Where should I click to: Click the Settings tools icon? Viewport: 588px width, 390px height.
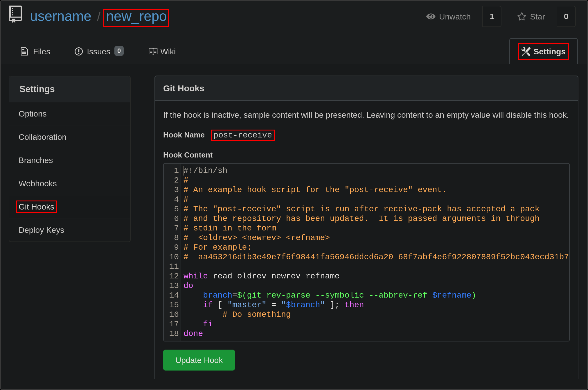(526, 52)
